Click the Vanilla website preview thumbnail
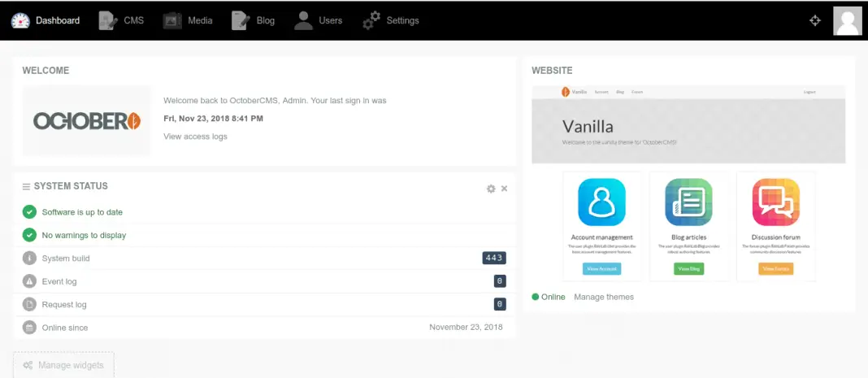Image resolution: width=868 pixels, height=378 pixels. [688, 183]
